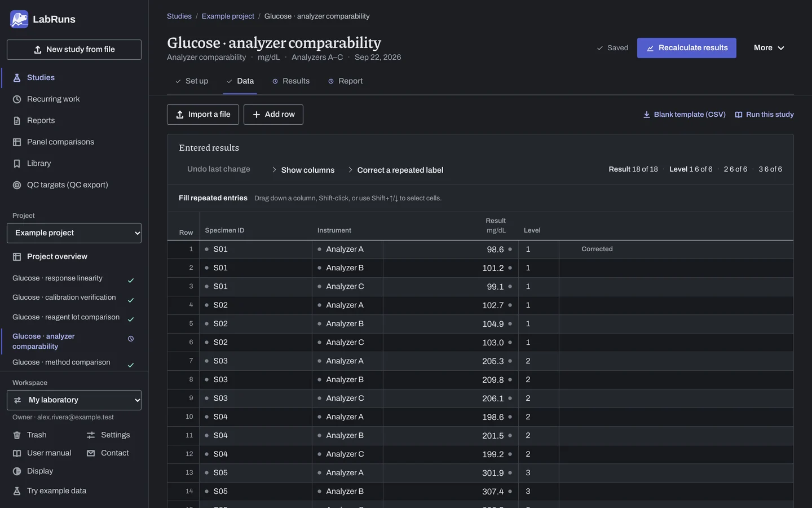Image resolution: width=812 pixels, height=508 pixels.
Task: Open the More menu
Action: pyautogui.click(x=769, y=48)
